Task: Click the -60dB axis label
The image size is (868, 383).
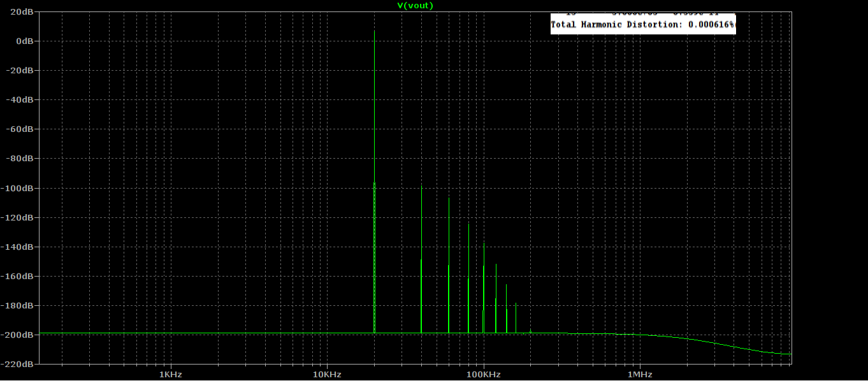Action: pyautogui.click(x=21, y=129)
